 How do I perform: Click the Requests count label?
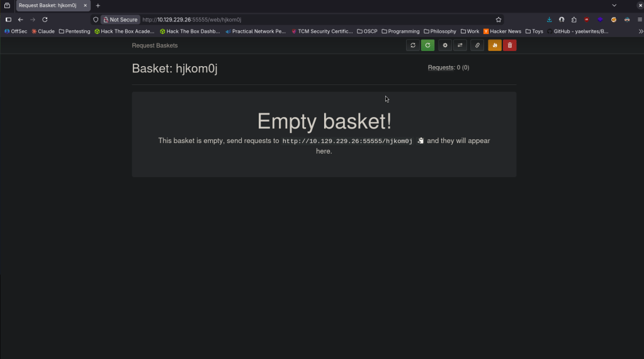pyautogui.click(x=441, y=67)
